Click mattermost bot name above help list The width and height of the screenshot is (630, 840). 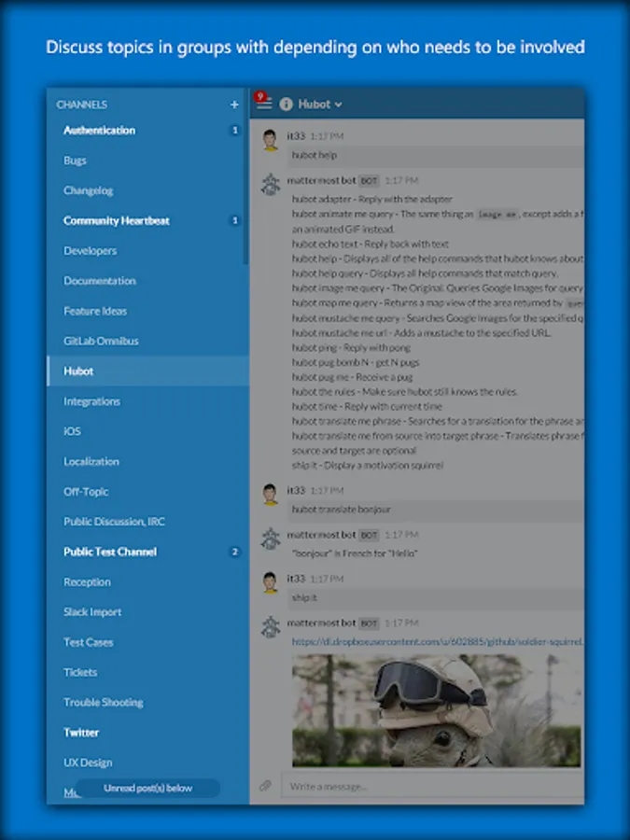click(x=321, y=180)
